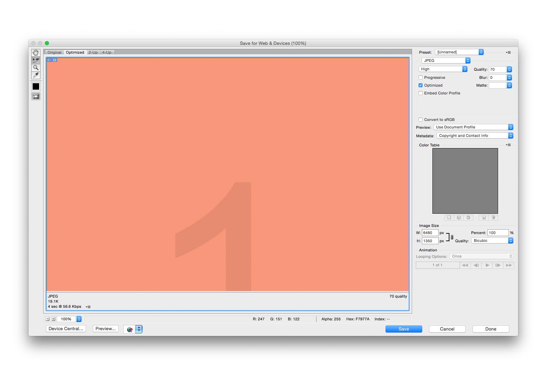Click the image width input field

(x=430, y=233)
